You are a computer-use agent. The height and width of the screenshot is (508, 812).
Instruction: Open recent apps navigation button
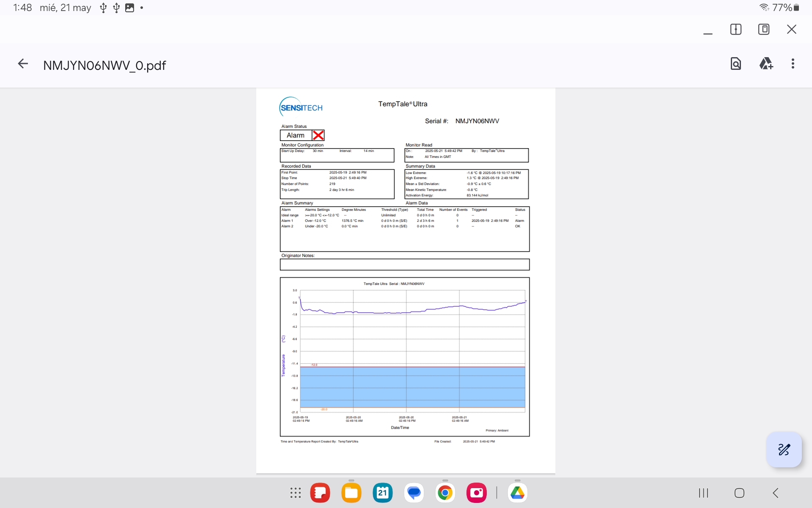point(703,493)
